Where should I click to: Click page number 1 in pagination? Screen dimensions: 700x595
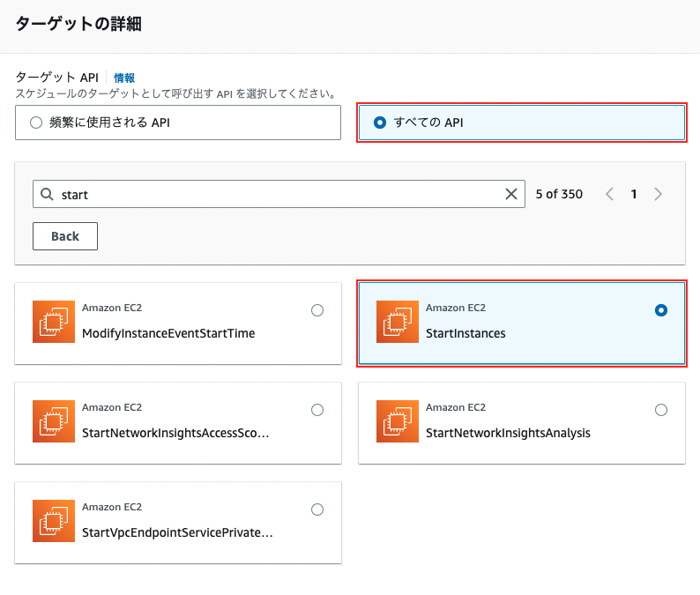point(634,194)
